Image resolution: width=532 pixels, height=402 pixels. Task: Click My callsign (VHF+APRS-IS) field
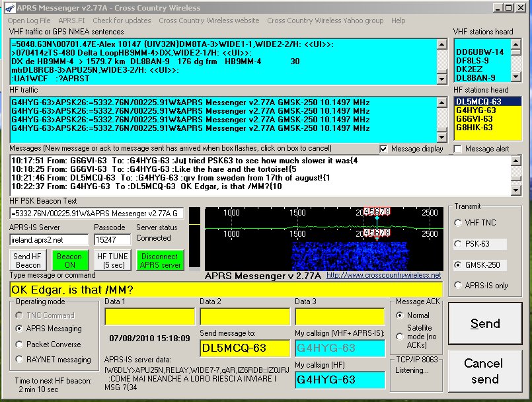(340, 348)
